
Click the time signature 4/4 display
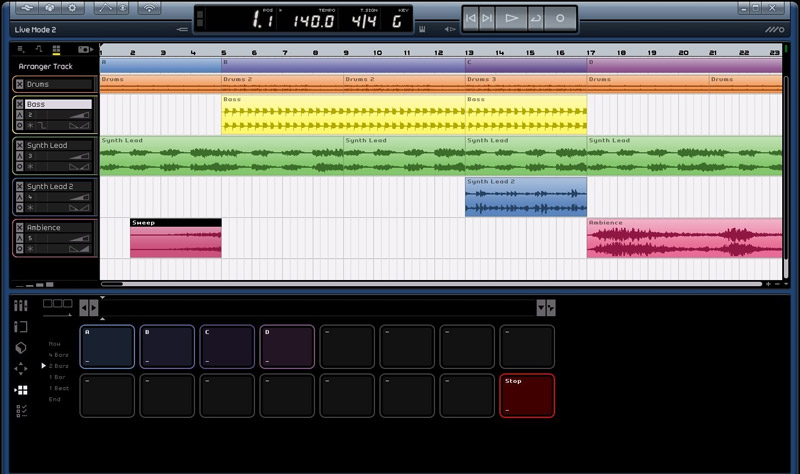pos(364,21)
